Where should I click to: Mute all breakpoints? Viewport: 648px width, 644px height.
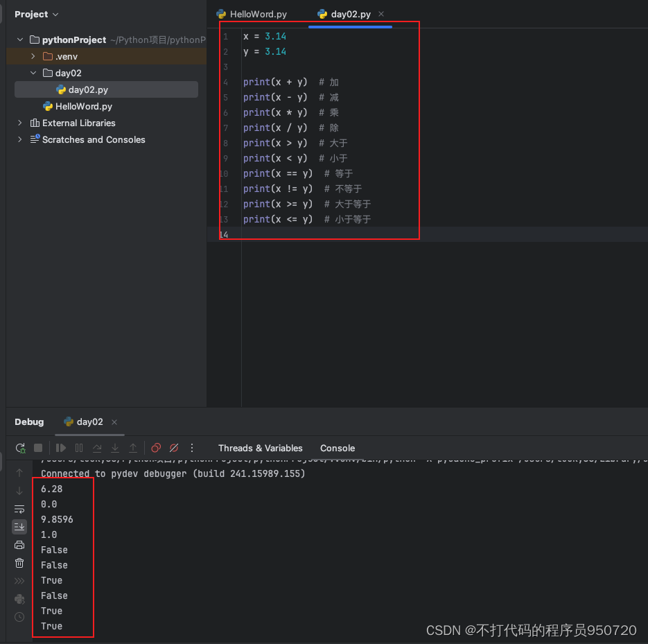point(174,448)
